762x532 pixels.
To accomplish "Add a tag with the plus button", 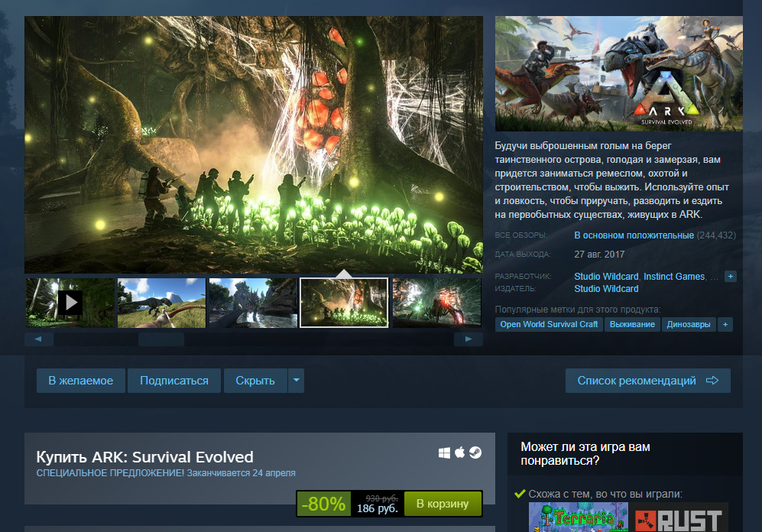I will tap(725, 324).
